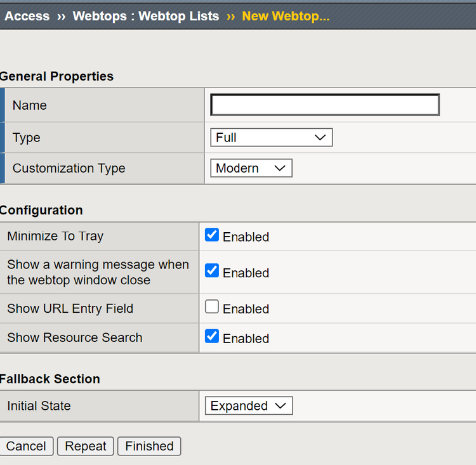Enable the Show URL Entry Field checkbox
The image size is (476, 465).
(x=212, y=308)
